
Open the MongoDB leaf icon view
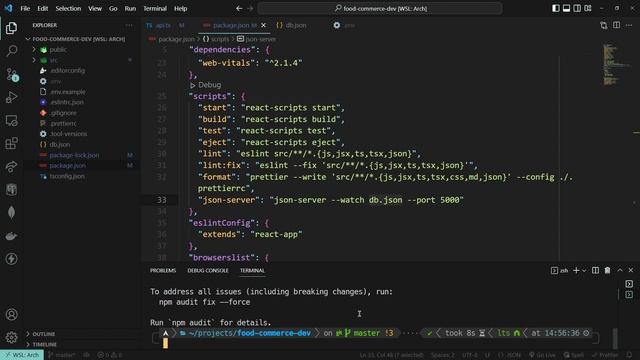(11, 213)
